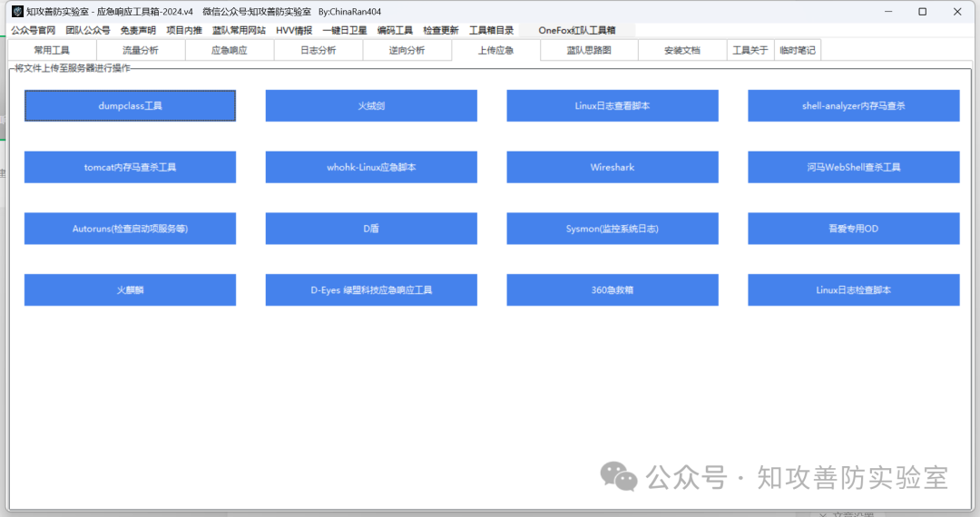Screen dimensions: 980x517
Task: Open 免责声明 menu item
Action: click(x=138, y=30)
